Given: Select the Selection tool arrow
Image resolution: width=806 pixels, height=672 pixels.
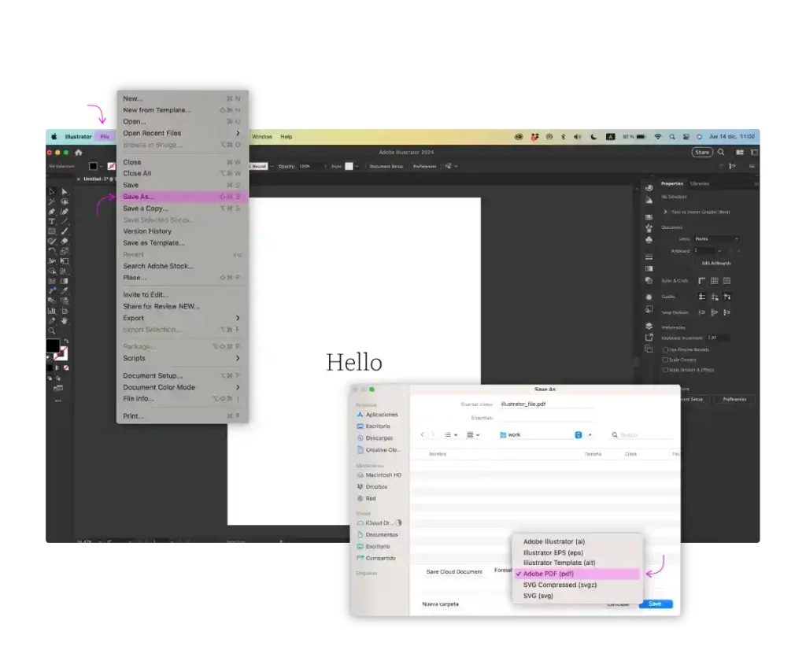Looking at the screenshot, I should 52,192.
